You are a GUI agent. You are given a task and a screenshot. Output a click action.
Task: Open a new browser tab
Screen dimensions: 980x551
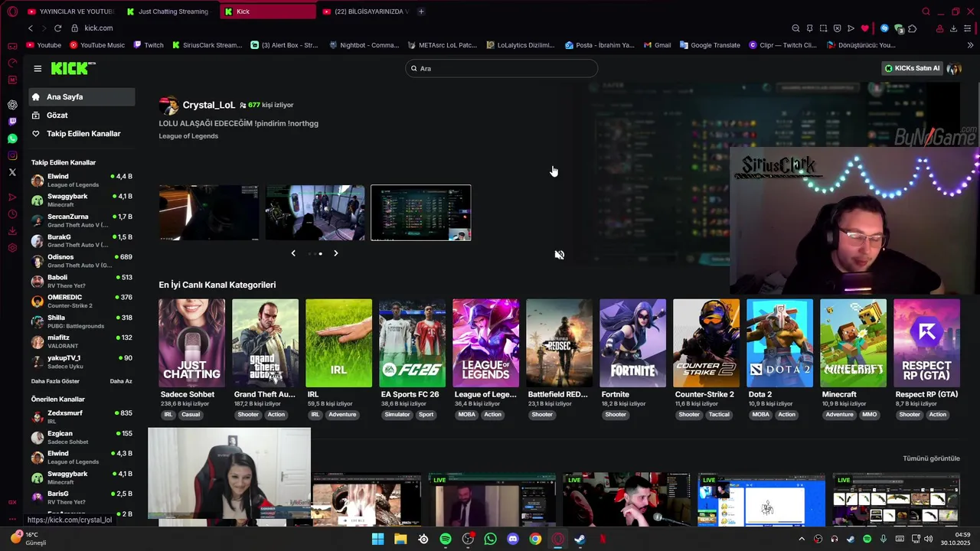421,11
